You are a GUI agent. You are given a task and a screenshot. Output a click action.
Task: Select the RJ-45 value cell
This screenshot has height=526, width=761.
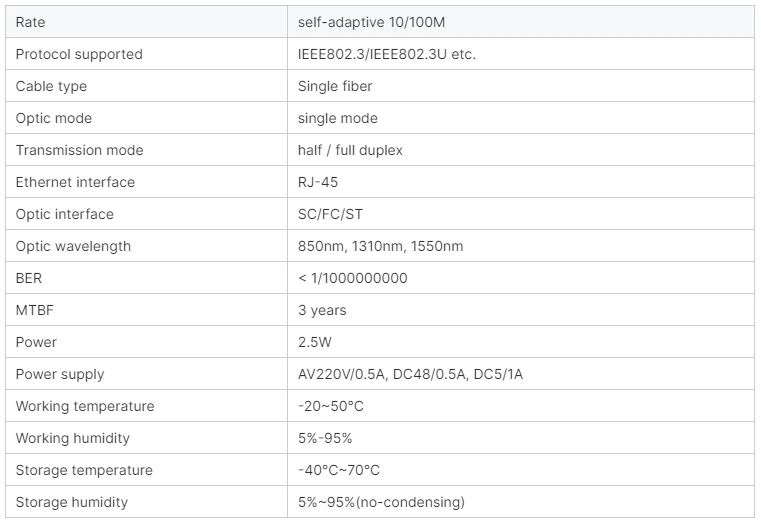click(x=521, y=182)
